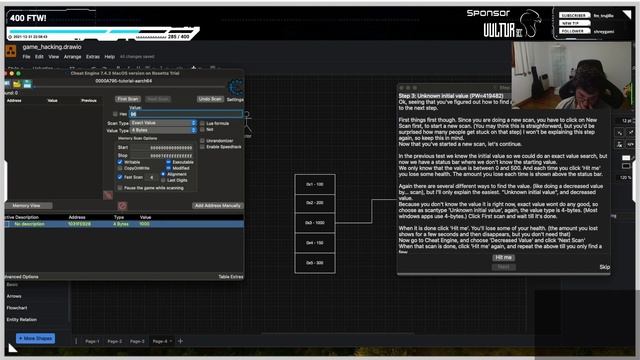The height and width of the screenshot is (360, 640).
Task: Toggle the CopyOnWrite checkbox
Action: click(x=120, y=168)
